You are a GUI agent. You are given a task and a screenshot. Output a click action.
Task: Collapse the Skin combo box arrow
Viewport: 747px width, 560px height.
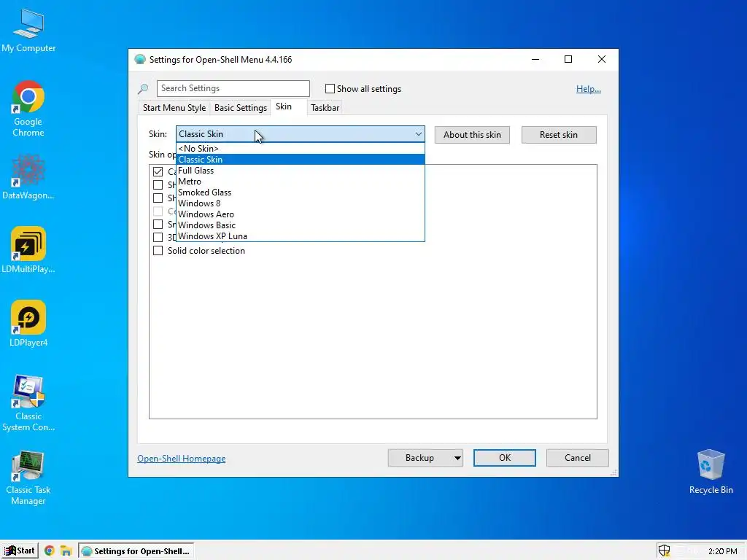[x=418, y=134]
